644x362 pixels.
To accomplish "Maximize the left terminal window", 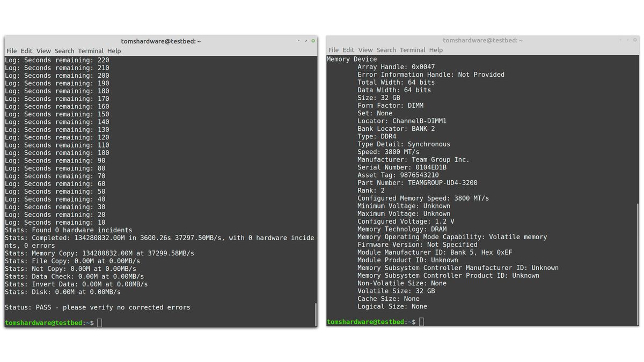I will (x=306, y=41).
